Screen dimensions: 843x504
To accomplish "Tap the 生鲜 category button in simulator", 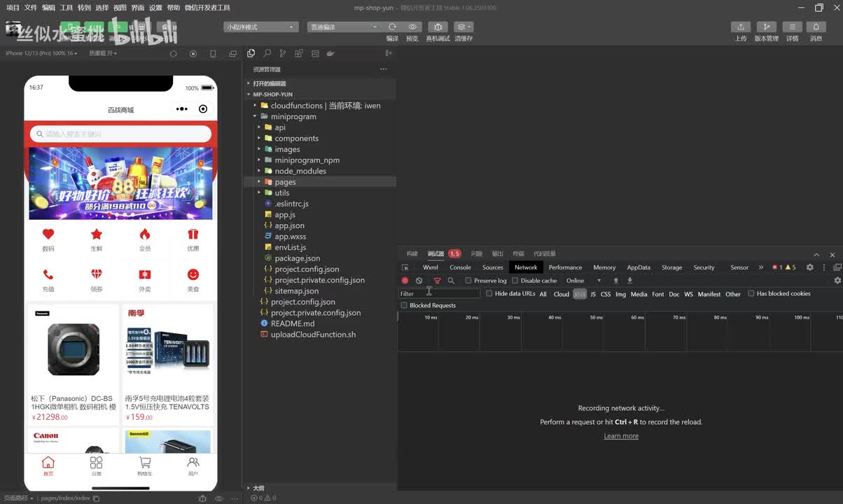I will (x=96, y=240).
